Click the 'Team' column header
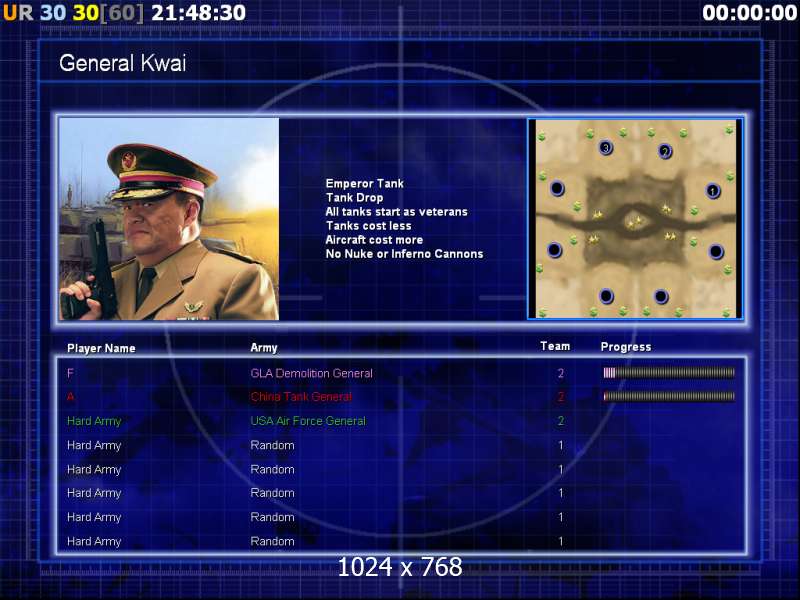The width and height of the screenshot is (800, 600). tap(555, 346)
